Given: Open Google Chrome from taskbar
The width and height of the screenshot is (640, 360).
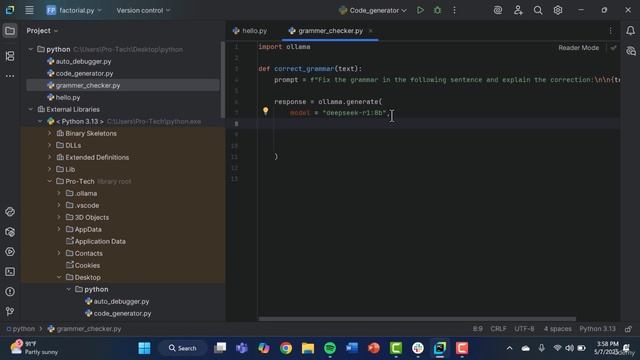Looking at the screenshot, I should pos(286,348).
